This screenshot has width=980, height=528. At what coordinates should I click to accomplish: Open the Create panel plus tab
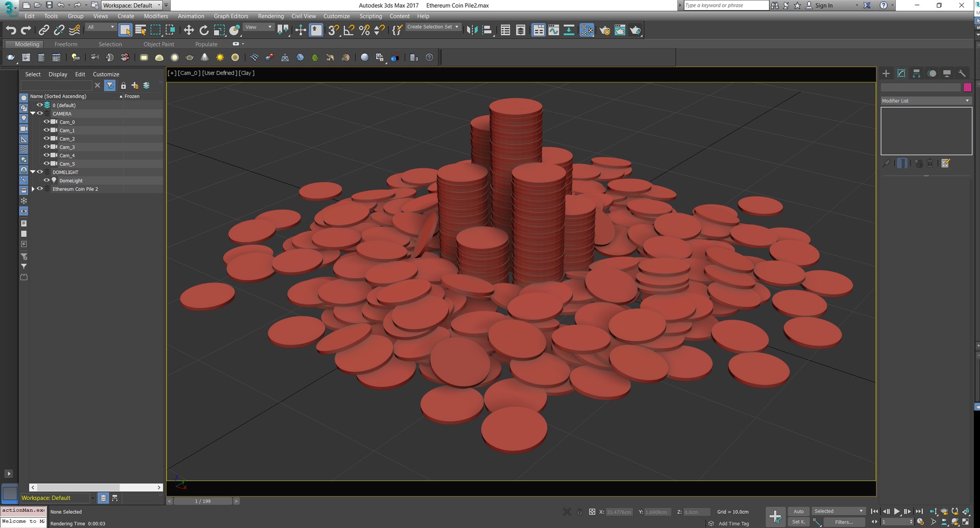tap(886, 73)
